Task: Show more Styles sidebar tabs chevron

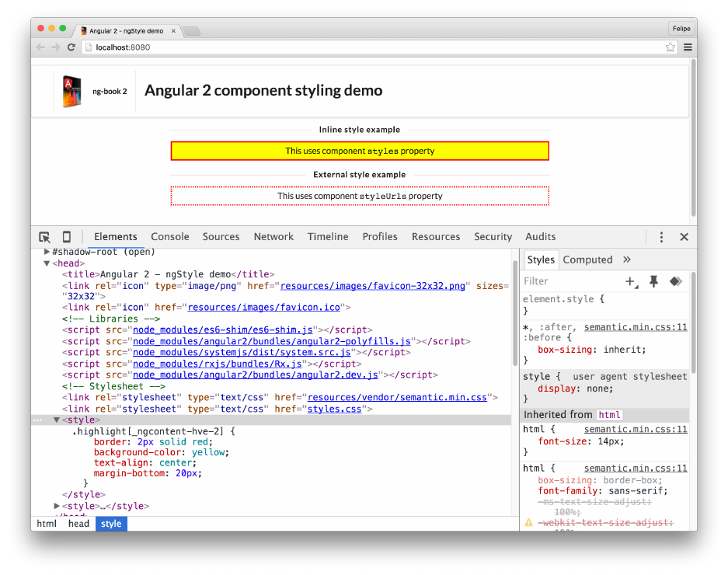Action: pyautogui.click(x=627, y=260)
